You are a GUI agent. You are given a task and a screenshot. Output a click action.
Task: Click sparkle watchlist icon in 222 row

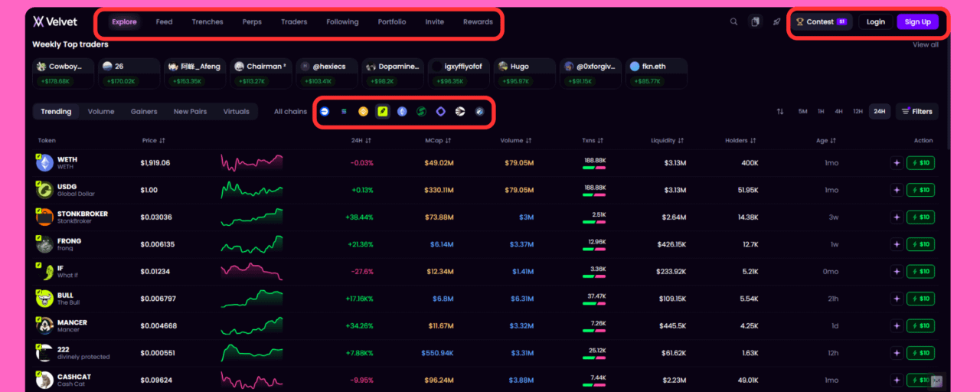click(897, 353)
